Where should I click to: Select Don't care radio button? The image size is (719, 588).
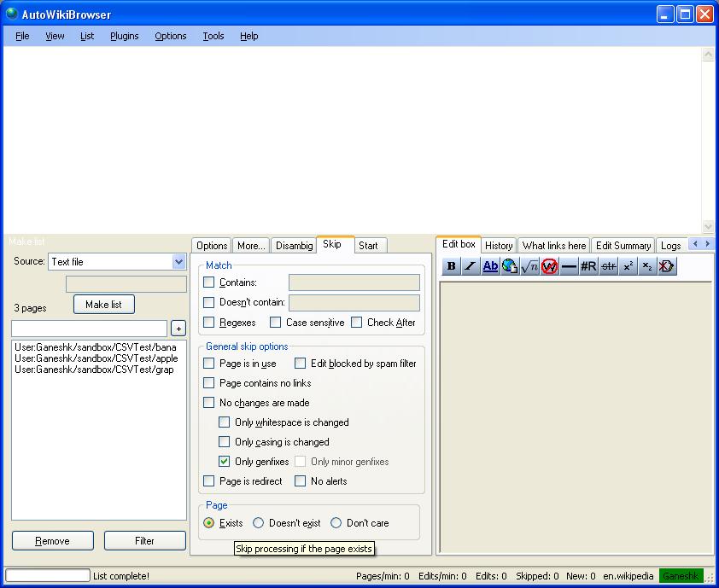coord(336,523)
